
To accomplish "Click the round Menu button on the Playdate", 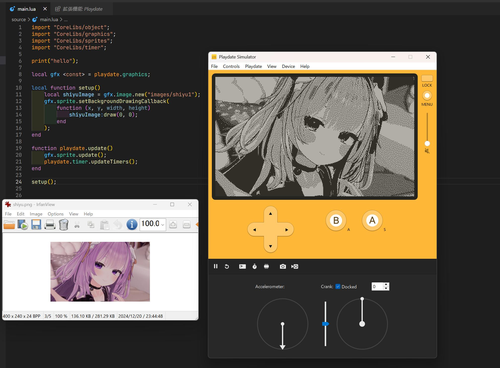I will coord(427,96).
